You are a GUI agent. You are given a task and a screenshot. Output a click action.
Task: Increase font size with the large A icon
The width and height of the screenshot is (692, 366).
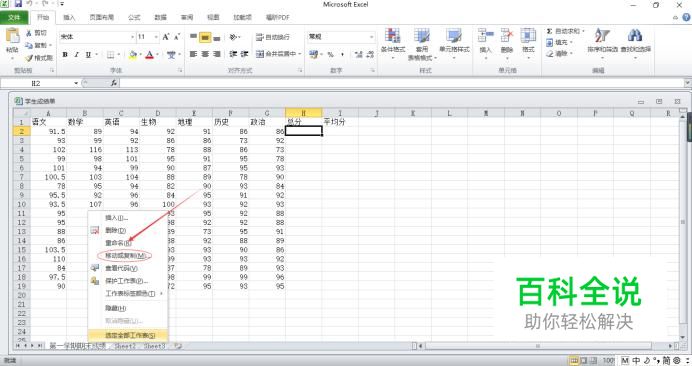166,37
